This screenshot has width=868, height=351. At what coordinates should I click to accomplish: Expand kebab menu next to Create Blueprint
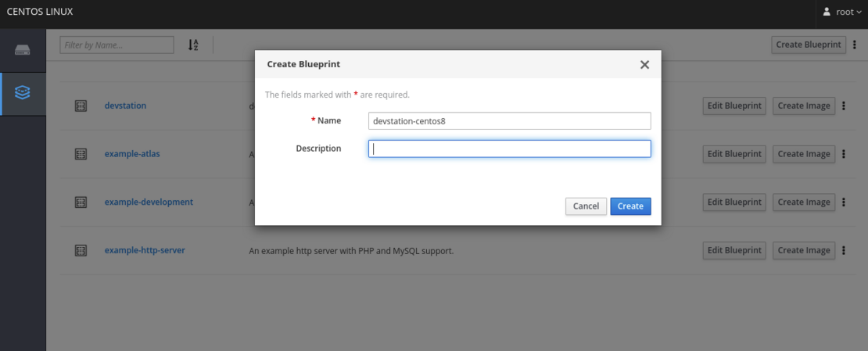point(854,45)
